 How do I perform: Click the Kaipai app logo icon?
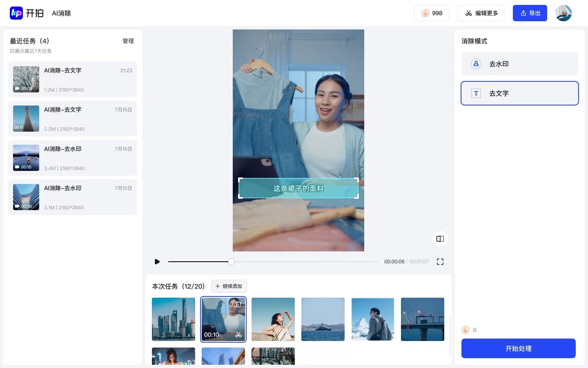[x=16, y=13]
